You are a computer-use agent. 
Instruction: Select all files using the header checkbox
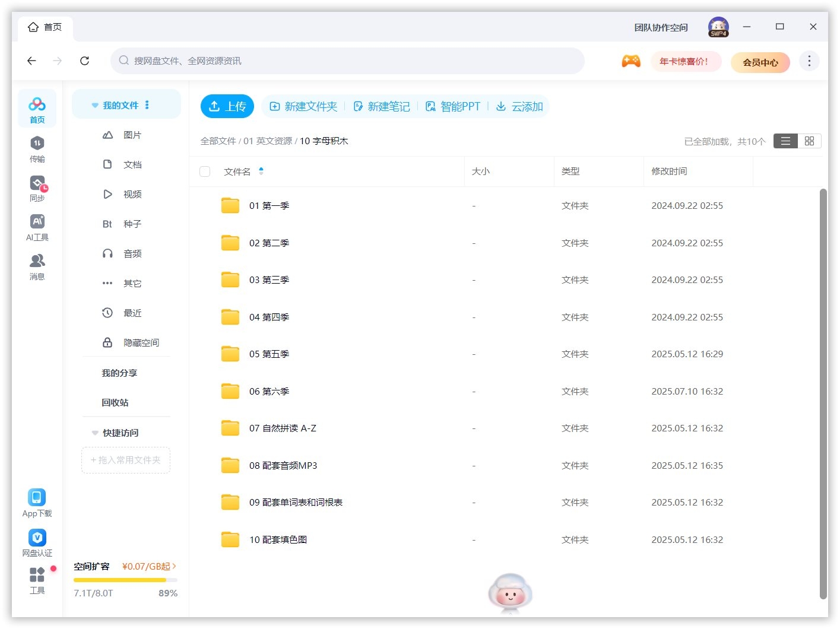click(x=205, y=171)
